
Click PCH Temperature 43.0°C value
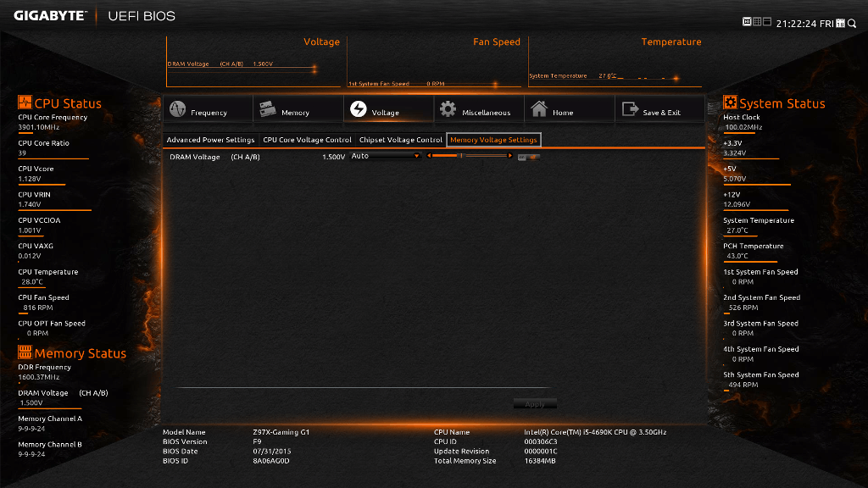[x=737, y=256]
